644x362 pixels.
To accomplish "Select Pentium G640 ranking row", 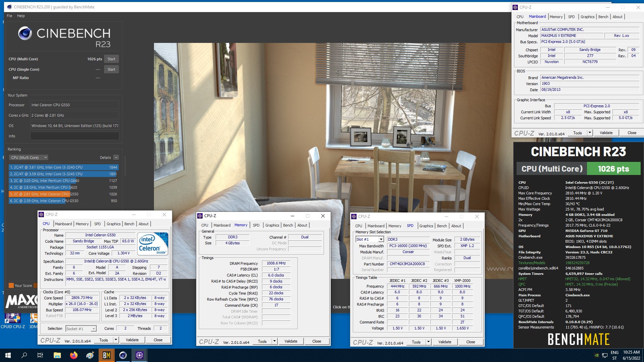I will (63, 181).
